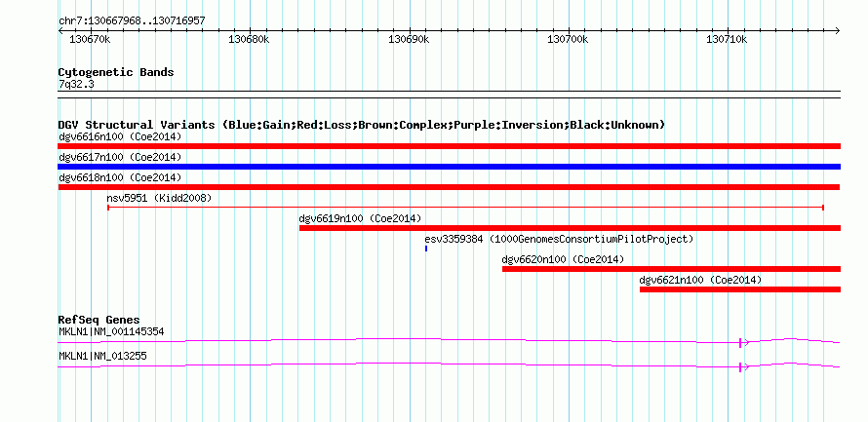The width and height of the screenshot is (868, 422).
Task: Click the red dgv6618n100 loss bar
Action: coord(449,187)
